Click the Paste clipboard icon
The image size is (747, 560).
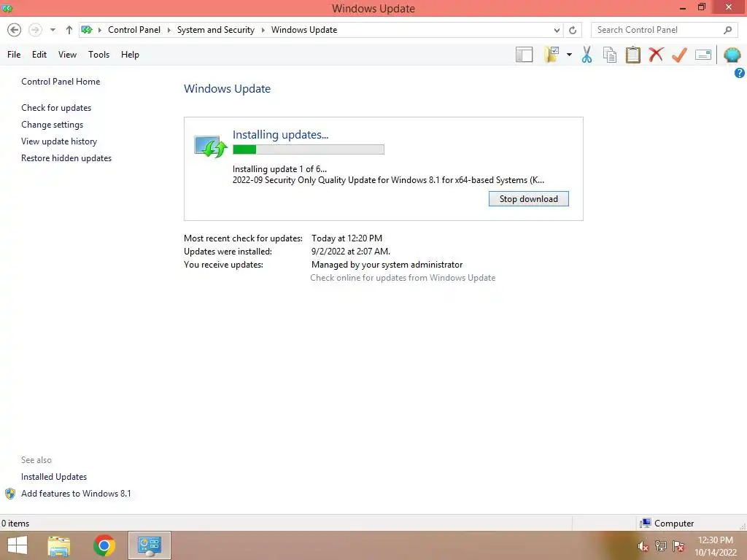632,55
